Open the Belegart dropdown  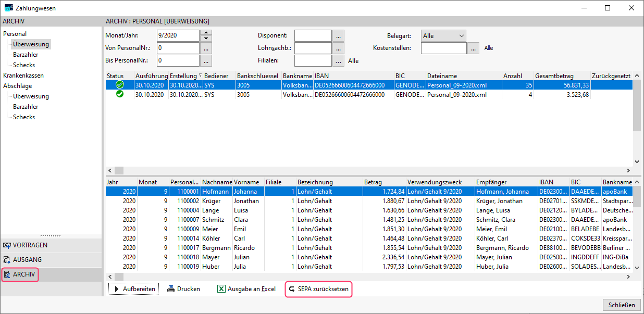[x=443, y=36]
